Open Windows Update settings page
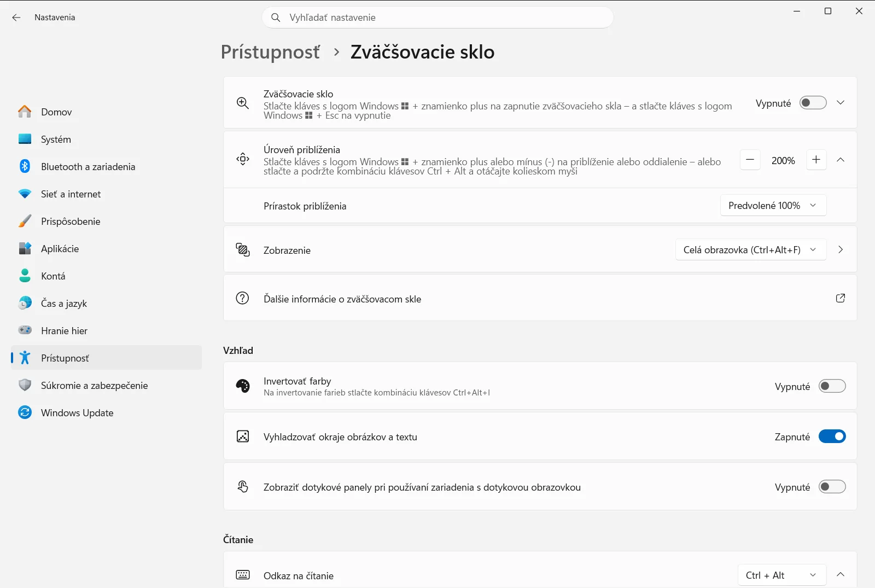 107,412
